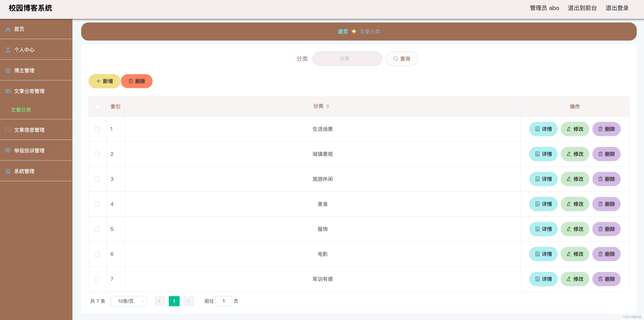
Task: Modify the 城镇景观 category
Action: click(x=575, y=154)
